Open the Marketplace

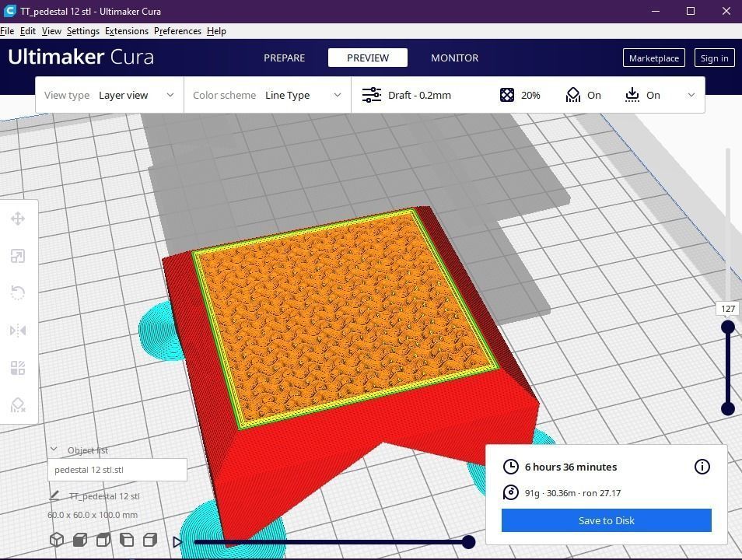654,58
